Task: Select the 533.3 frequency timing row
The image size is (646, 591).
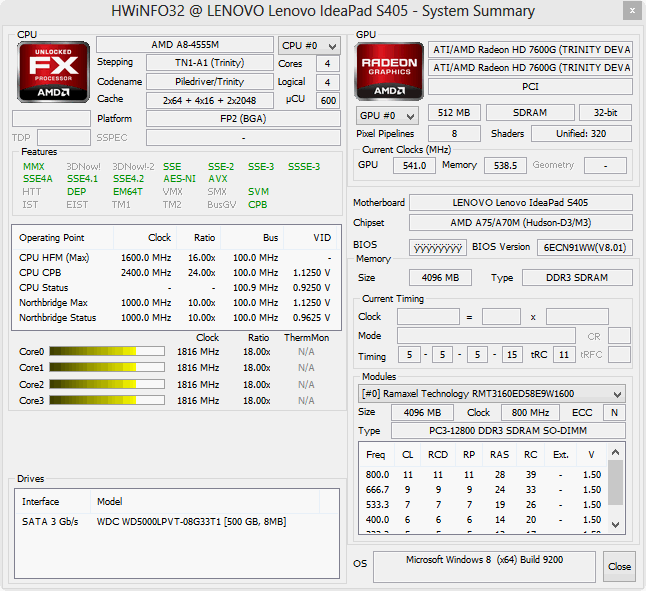Action: pos(483,505)
